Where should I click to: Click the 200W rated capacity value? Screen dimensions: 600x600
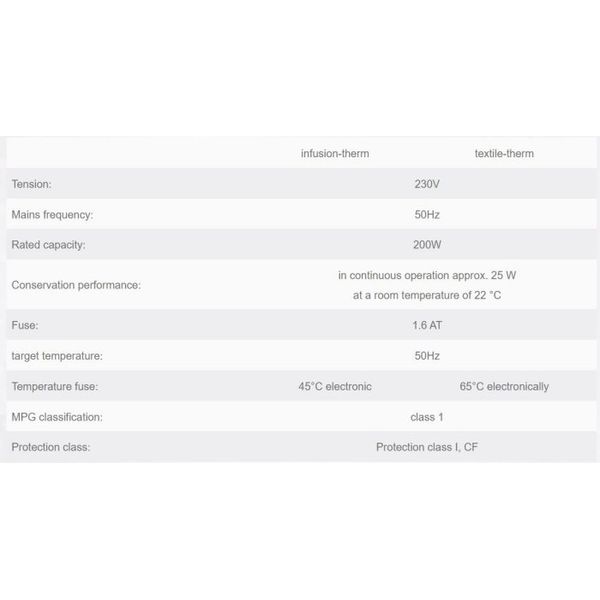tap(427, 244)
